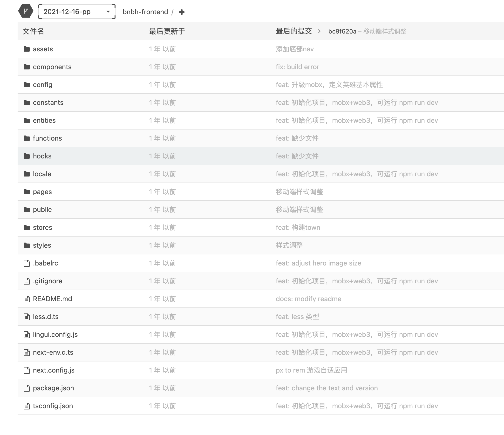Click the next.config.js file icon
The image size is (504, 435).
coord(27,370)
